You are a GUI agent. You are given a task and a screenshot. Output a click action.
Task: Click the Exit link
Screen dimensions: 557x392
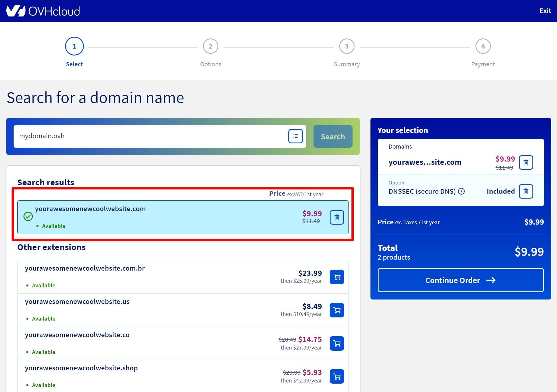point(545,11)
